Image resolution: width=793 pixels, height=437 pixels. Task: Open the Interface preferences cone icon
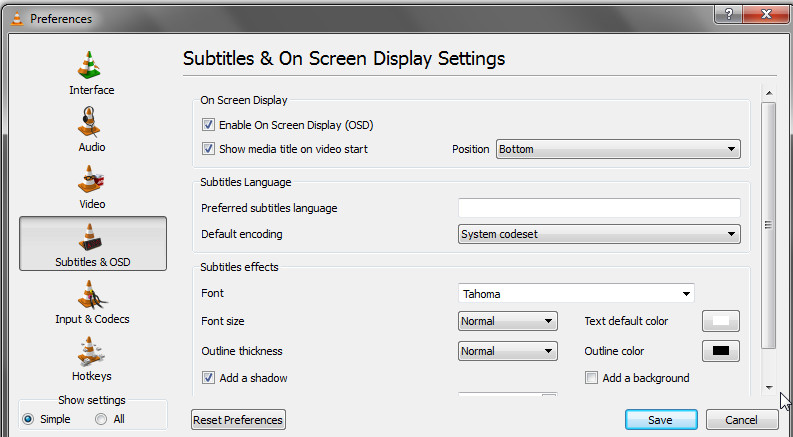91,65
